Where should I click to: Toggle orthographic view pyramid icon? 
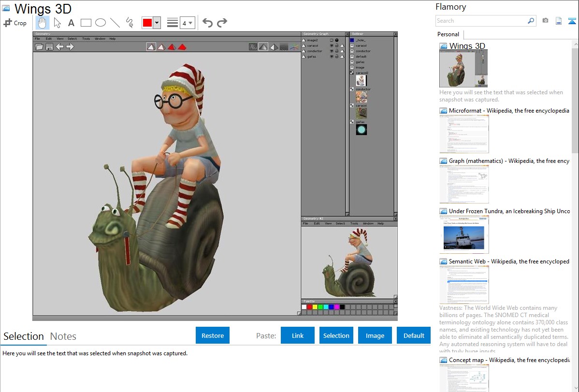[274, 47]
